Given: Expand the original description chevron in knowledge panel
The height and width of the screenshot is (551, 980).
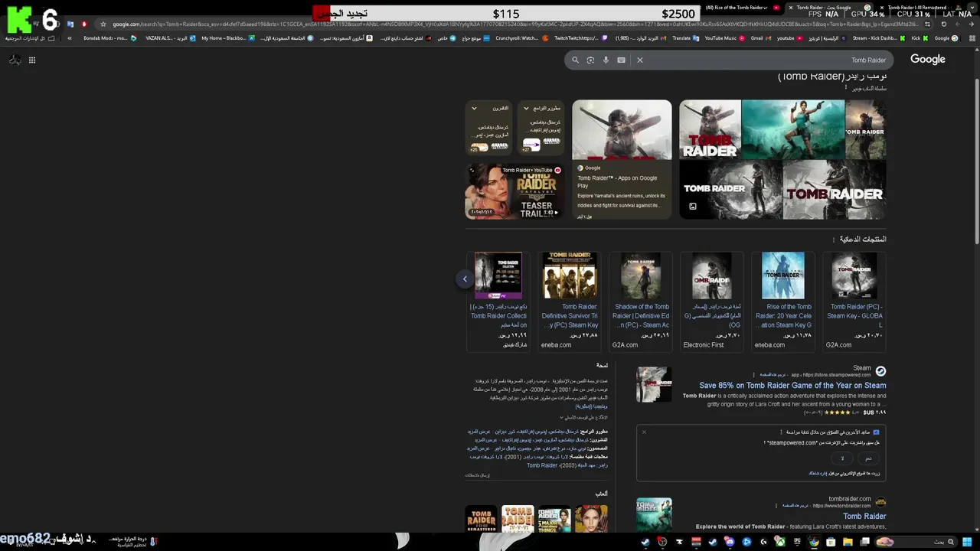Looking at the screenshot, I should coord(561,418).
